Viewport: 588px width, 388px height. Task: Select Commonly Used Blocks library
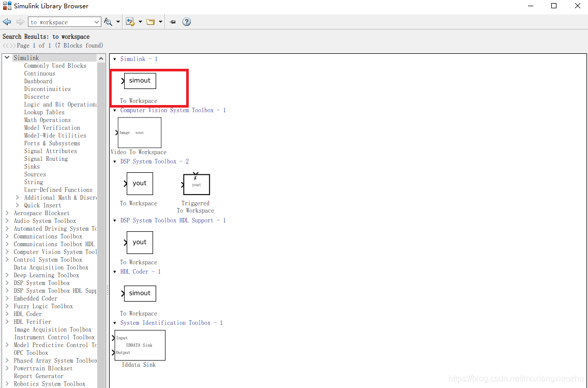(55, 66)
